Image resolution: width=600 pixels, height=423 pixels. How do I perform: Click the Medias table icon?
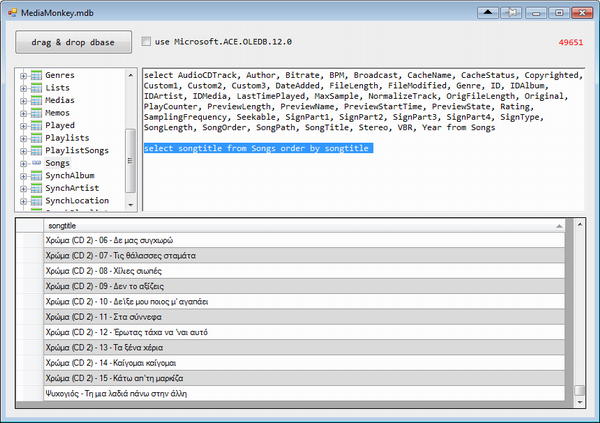(x=36, y=100)
